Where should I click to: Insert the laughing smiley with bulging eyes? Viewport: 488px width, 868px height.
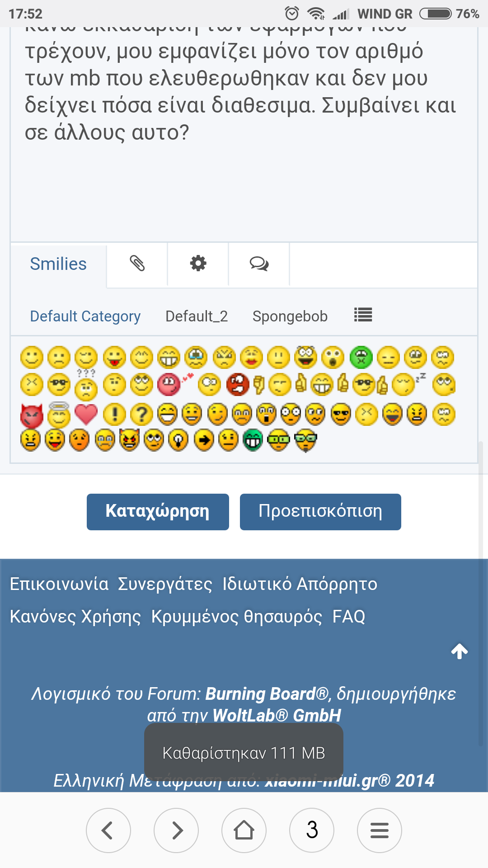point(306,357)
